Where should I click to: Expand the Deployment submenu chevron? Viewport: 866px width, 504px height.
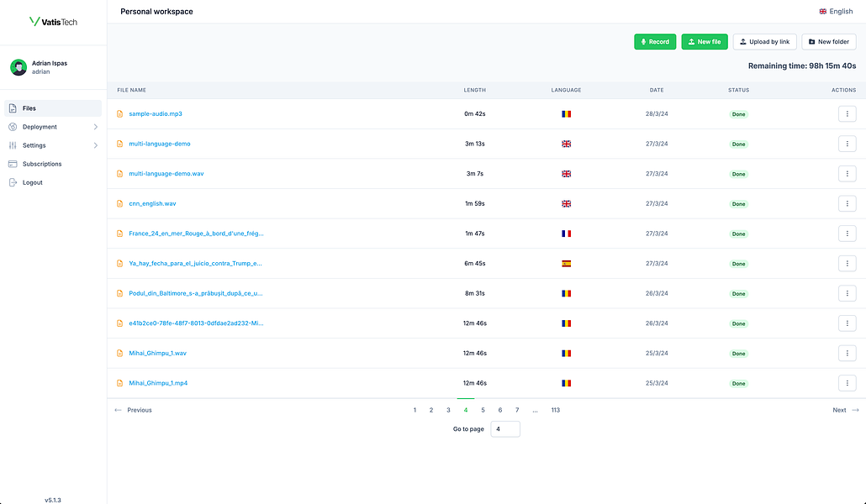(x=96, y=127)
